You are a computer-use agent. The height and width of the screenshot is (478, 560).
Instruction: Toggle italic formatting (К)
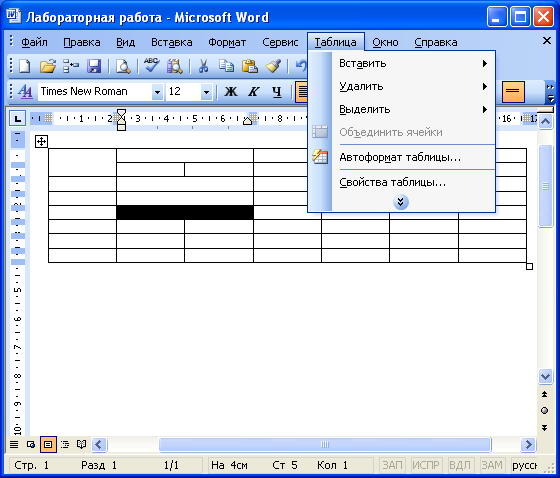[x=254, y=92]
